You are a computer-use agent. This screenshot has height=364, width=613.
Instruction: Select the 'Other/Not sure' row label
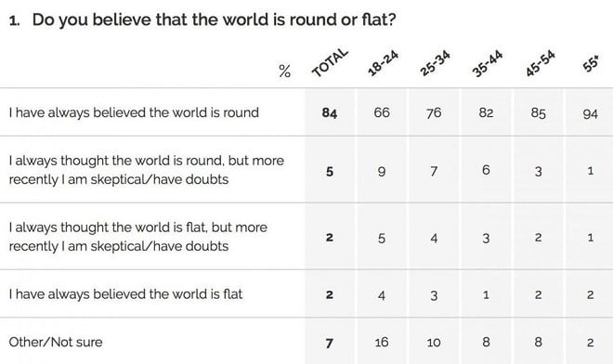point(56,342)
